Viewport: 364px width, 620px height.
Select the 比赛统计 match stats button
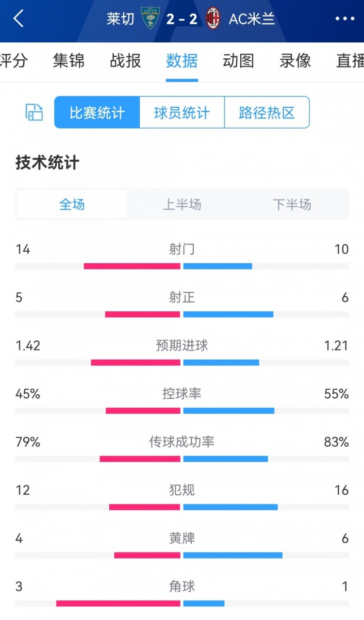click(96, 112)
